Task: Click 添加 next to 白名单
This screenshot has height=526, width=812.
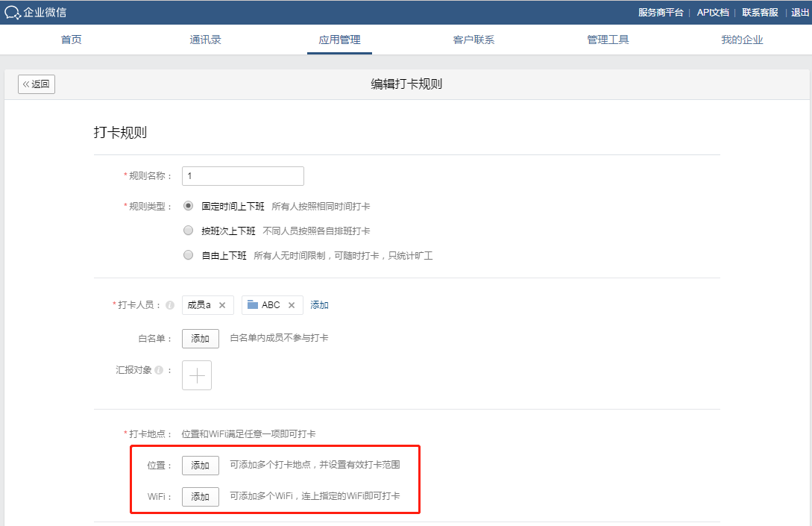Action: (x=200, y=338)
